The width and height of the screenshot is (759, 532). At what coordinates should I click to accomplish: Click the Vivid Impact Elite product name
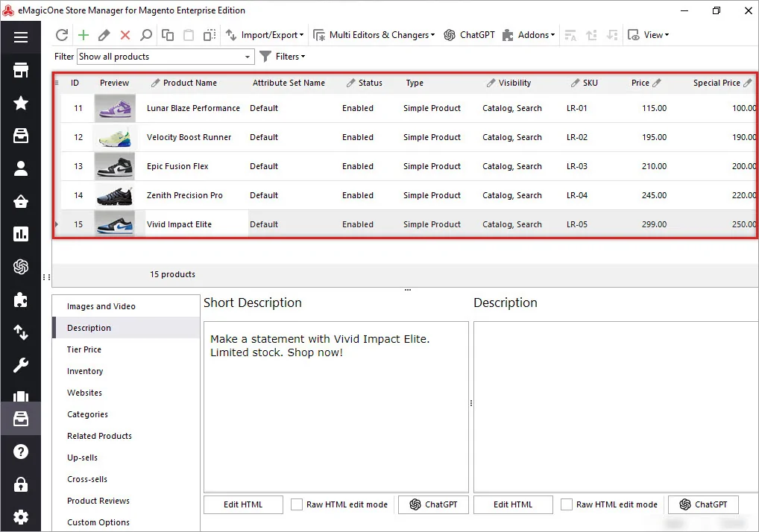coord(179,224)
